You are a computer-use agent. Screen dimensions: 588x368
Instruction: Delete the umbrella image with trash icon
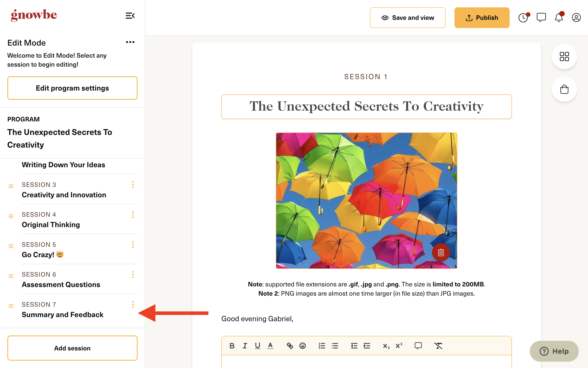[x=441, y=252]
